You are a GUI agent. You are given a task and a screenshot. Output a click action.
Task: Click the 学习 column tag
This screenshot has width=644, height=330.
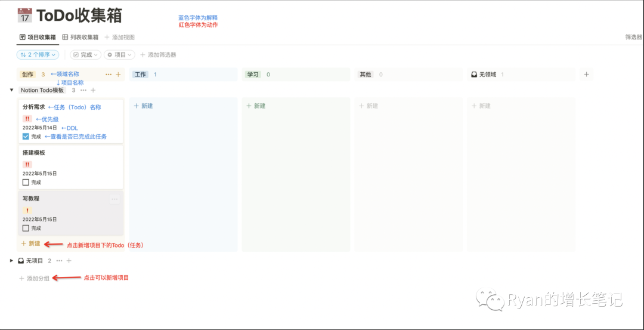point(253,75)
